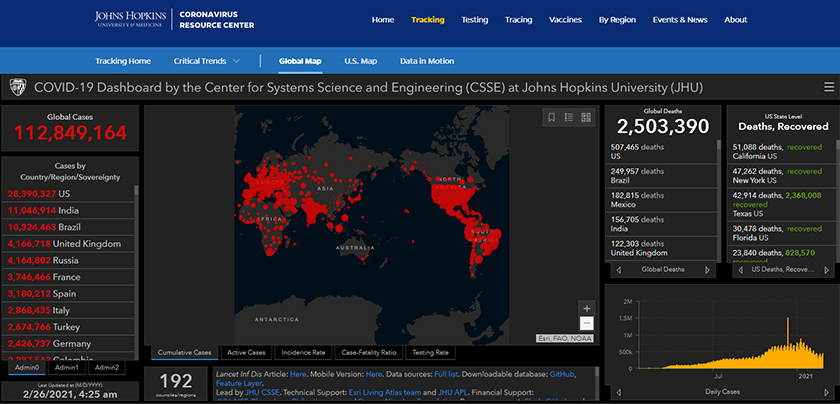
Task: Advance US Deaths, Recovered panel forward
Action: tap(826, 270)
